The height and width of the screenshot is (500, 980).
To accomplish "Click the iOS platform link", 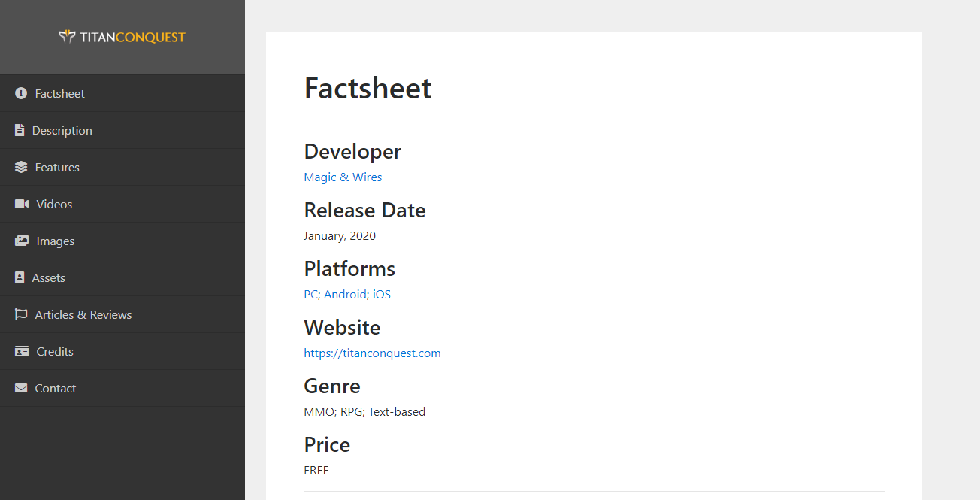I will click(382, 294).
